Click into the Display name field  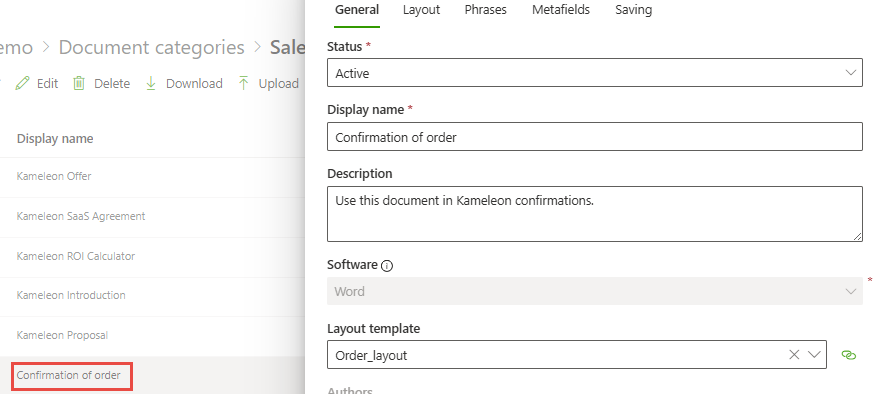tap(595, 137)
